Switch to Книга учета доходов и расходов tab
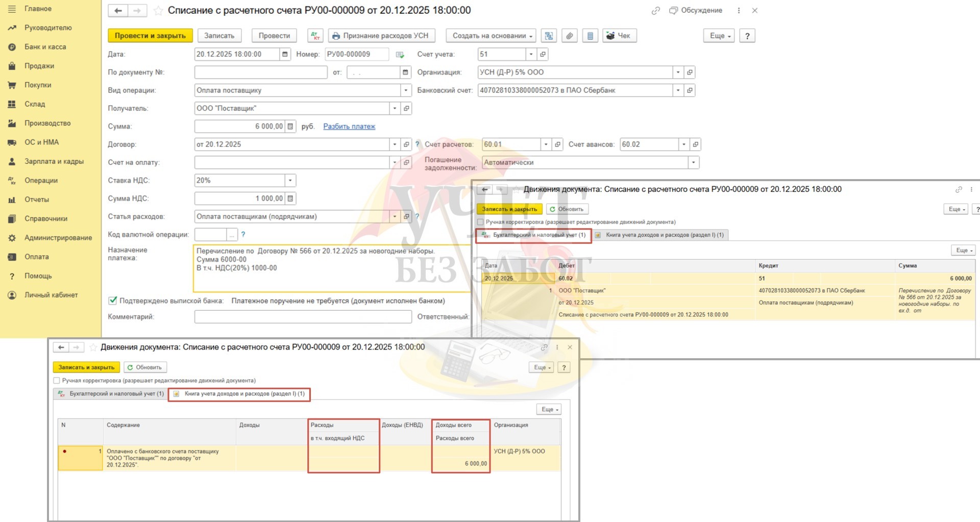 [x=239, y=394]
